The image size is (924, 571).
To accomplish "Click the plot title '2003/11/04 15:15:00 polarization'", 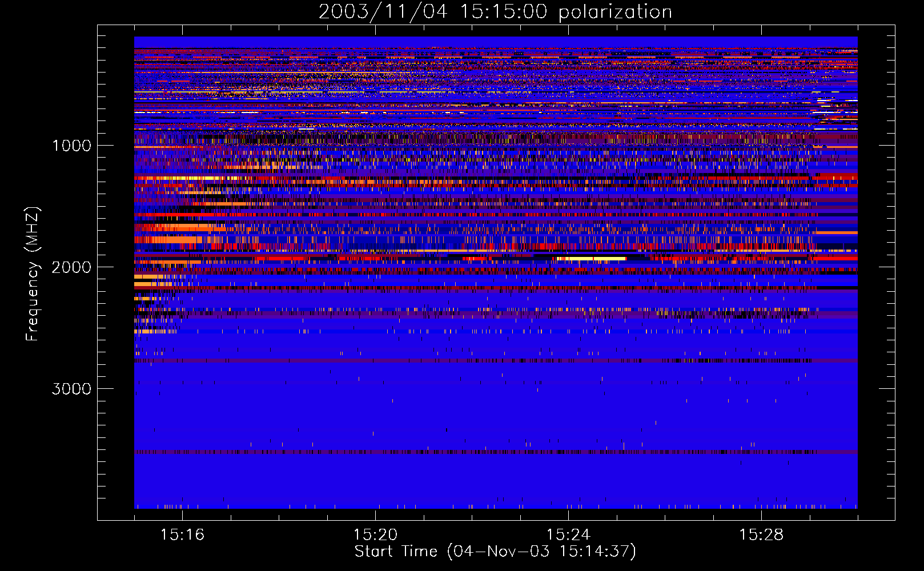I will pos(495,12).
